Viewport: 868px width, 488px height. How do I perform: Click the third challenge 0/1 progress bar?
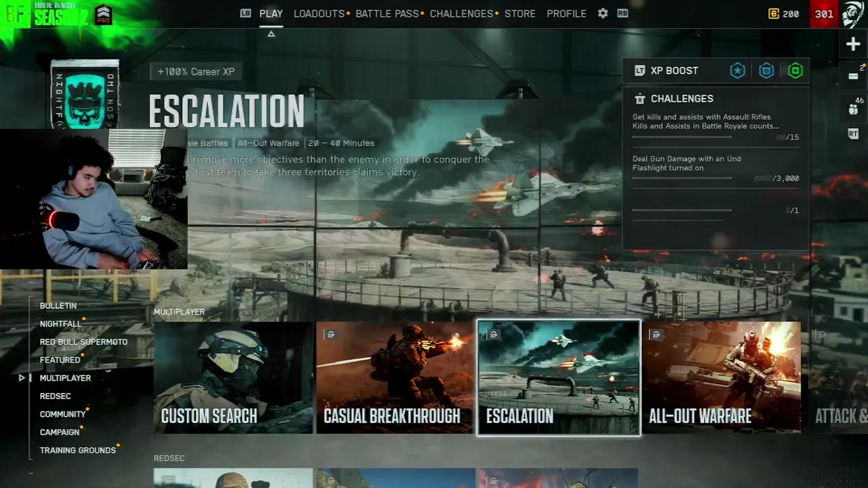(x=682, y=210)
